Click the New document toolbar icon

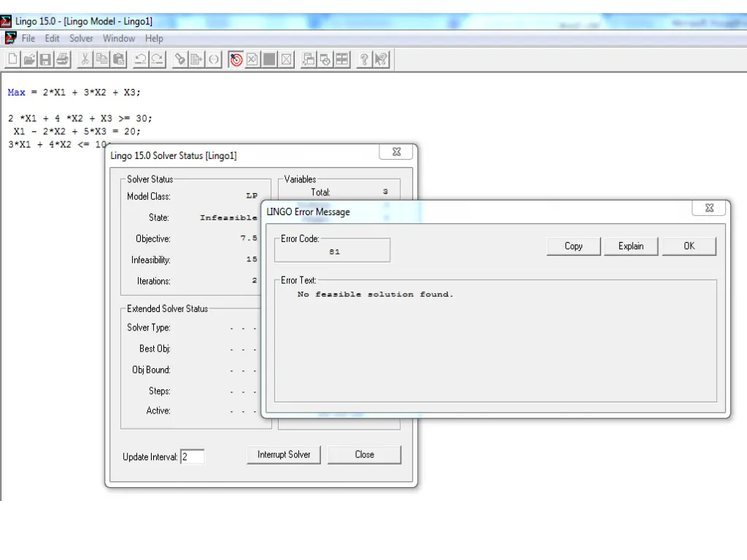point(13,60)
